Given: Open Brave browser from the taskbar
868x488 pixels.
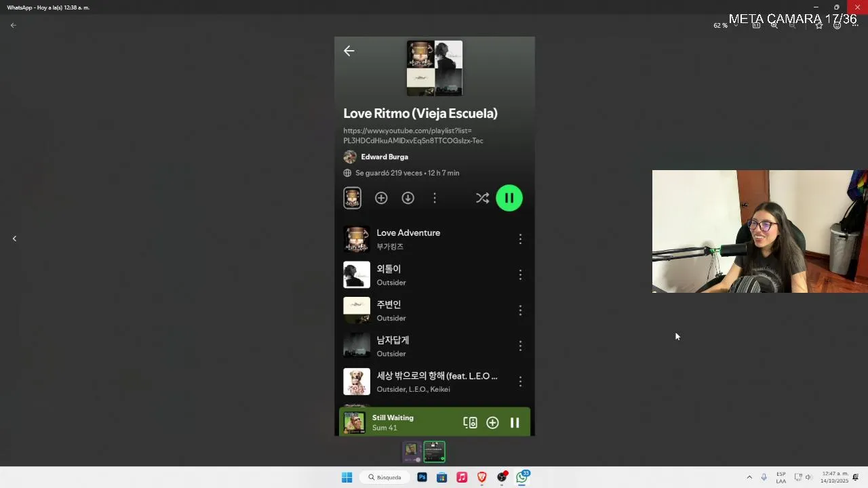Looking at the screenshot, I should coord(481,477).
